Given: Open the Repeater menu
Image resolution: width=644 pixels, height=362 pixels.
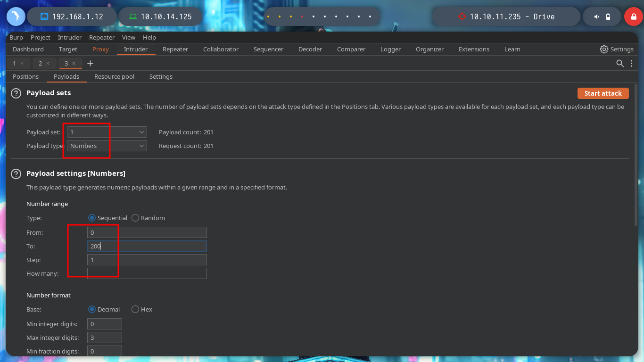Looking at the screenshot, I should [x=102, y=37].
